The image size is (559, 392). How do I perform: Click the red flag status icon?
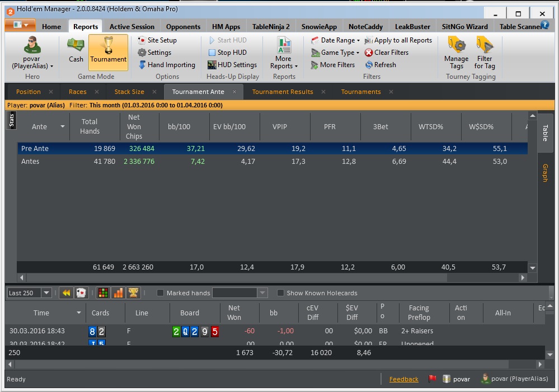pyautogui.click(x=432, y=379)
